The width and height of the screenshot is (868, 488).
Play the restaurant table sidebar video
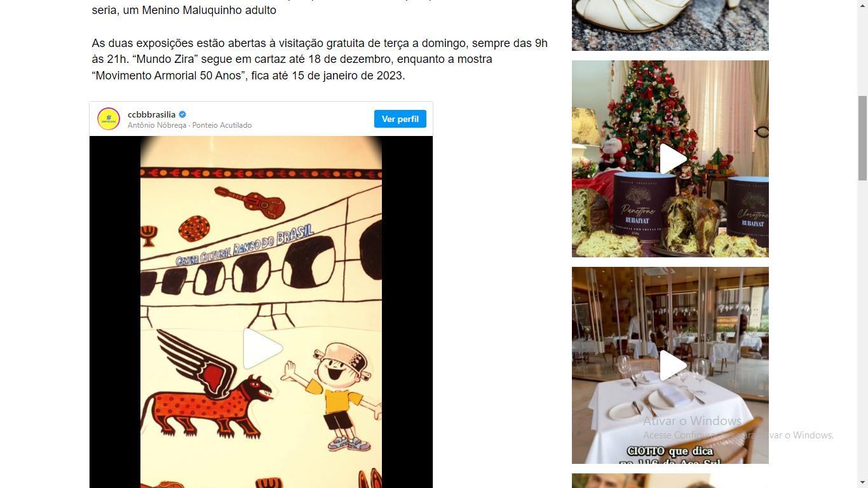pos(671,365)
